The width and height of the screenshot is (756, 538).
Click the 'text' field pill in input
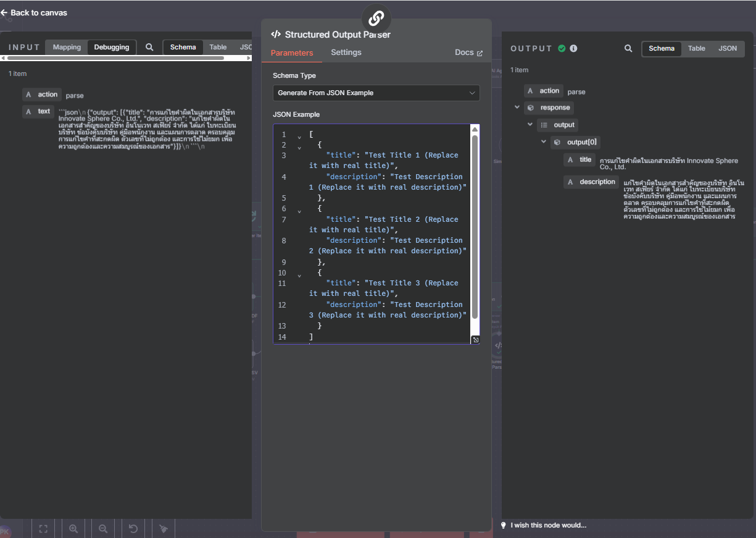click(38, 111)
